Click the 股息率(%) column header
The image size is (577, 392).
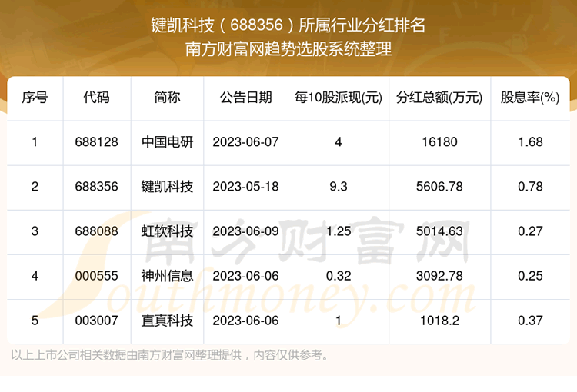(530, 98)
